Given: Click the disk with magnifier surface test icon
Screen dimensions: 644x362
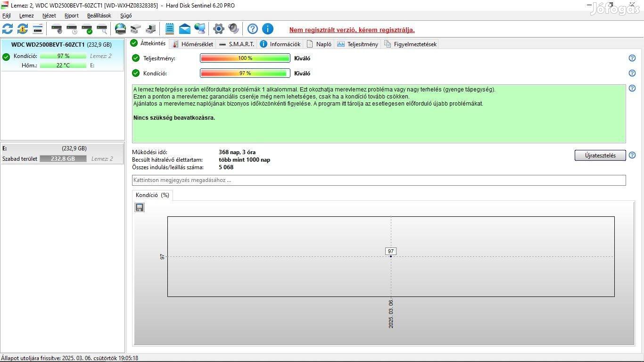Looking at the screenshot, I should [x=102, y=29].
